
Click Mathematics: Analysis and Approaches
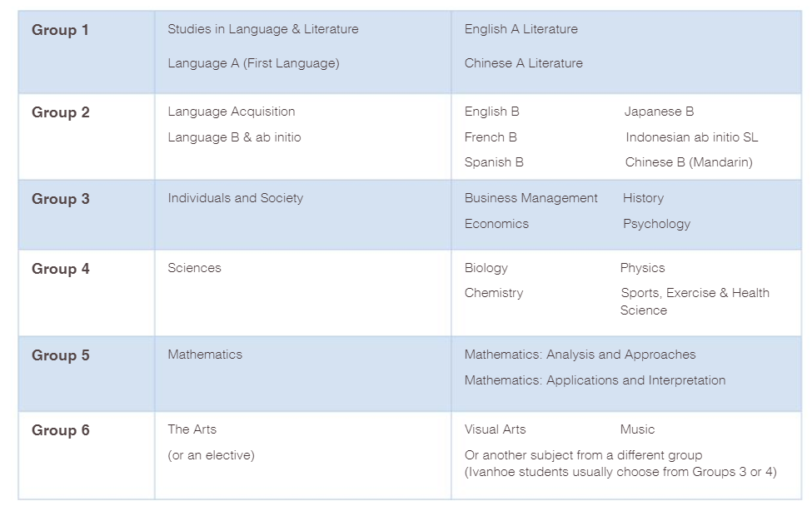click(580, 355)
